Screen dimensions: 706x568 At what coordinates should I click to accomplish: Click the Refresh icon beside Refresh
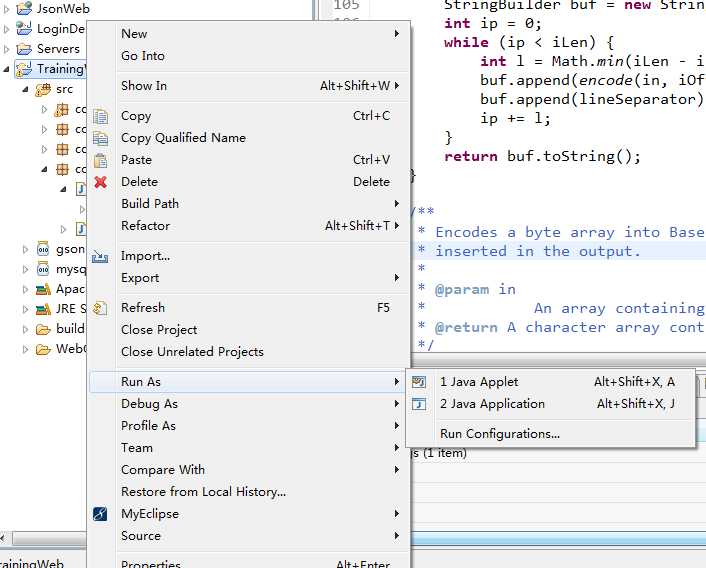pyautogui.click(x=100, y=308)
